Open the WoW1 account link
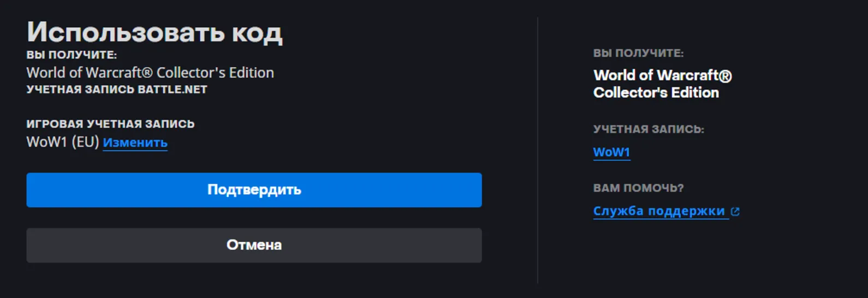This screenshot has height=298, width=868. (x=611, y=152)
